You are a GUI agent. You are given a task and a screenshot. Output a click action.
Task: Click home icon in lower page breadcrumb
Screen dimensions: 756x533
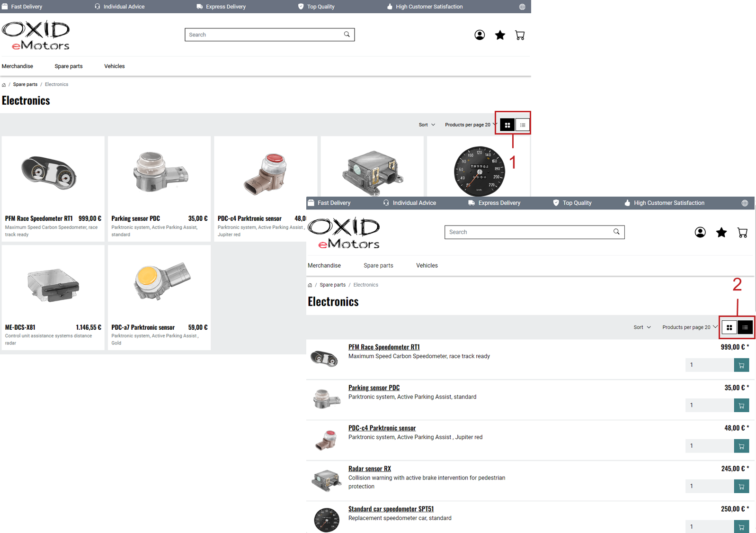310,285
